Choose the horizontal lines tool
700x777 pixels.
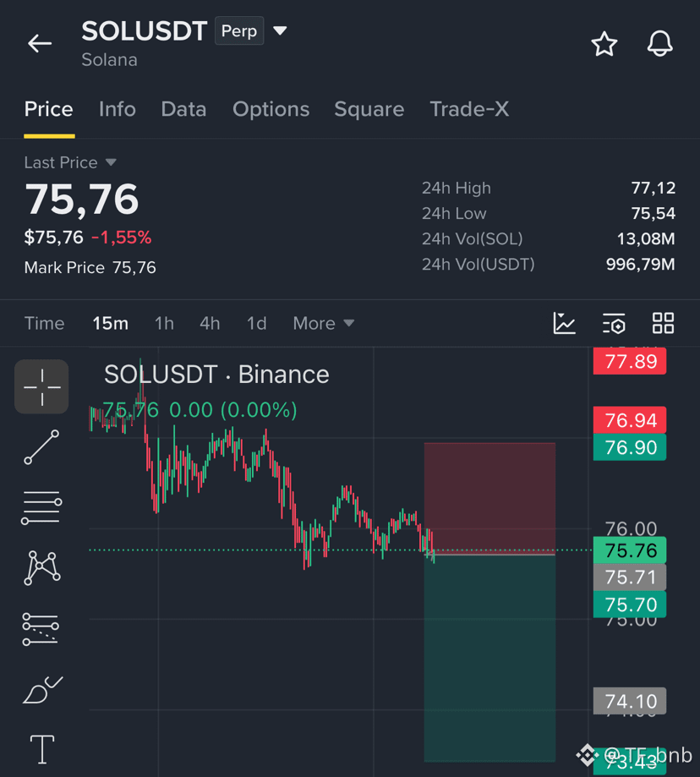pos(41,507)
